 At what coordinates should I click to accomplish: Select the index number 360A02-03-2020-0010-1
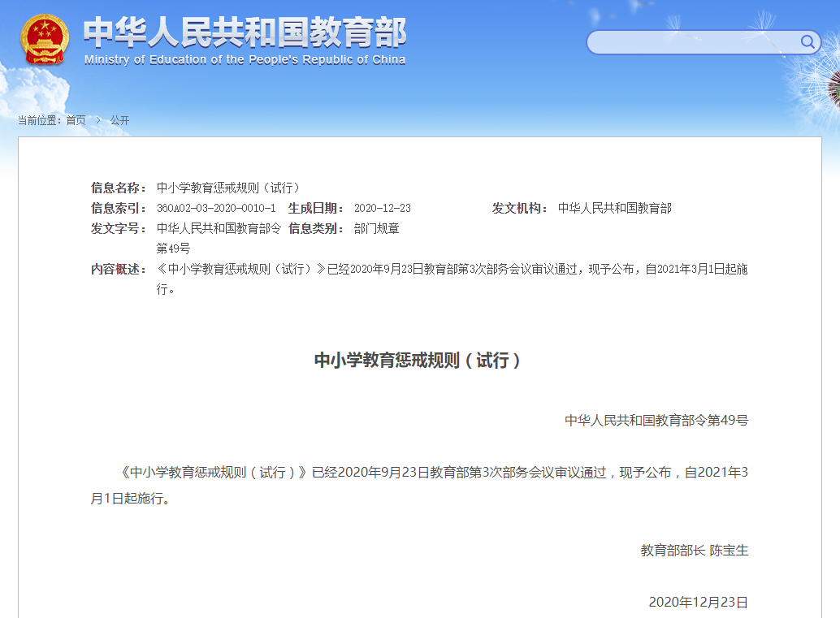click(x=216, y=209)
